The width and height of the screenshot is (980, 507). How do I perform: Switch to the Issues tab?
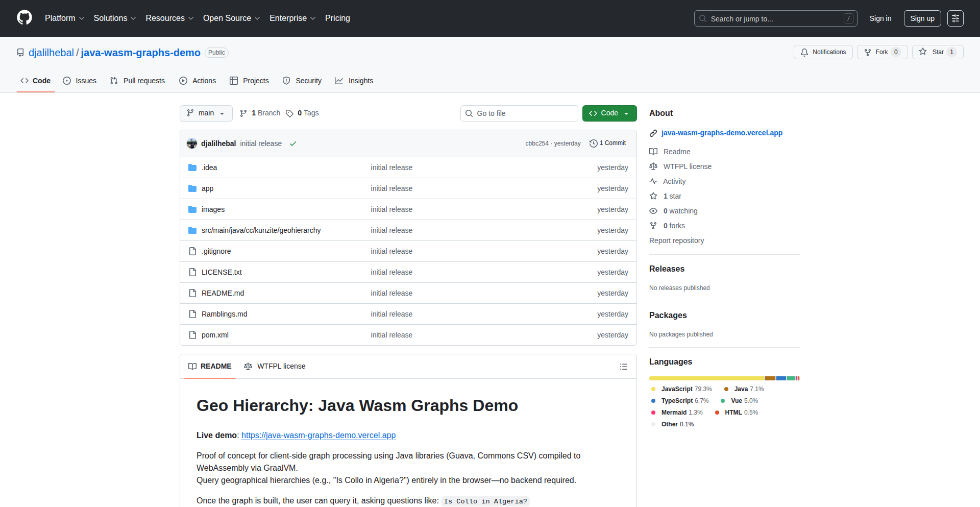80,81
